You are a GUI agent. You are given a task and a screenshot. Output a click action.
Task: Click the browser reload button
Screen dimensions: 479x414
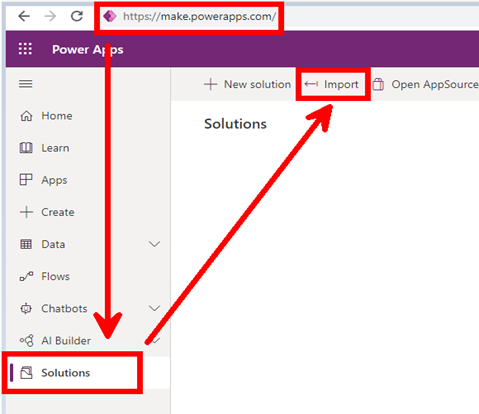tap(77, 16)
